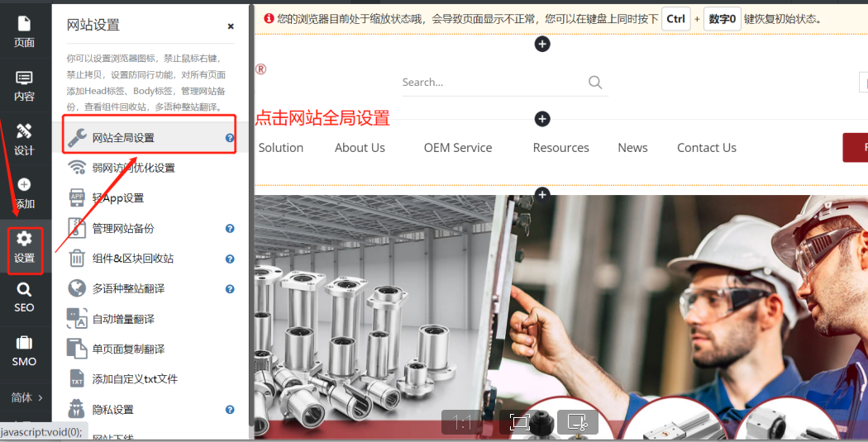Close the 网站设置 panel

tap(231, 26)
